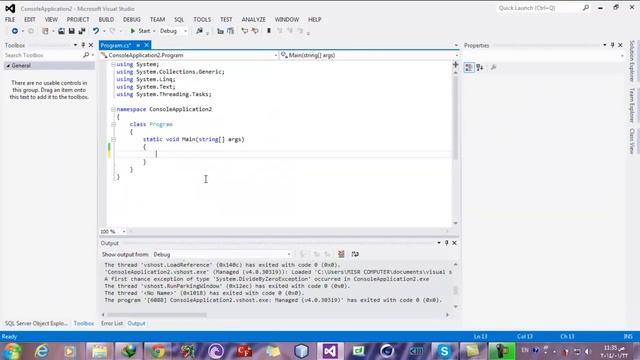Click the Open File toolbar icon
This screenshot has height=360, width=640.
pyautogui.click(x=61, y=31)
